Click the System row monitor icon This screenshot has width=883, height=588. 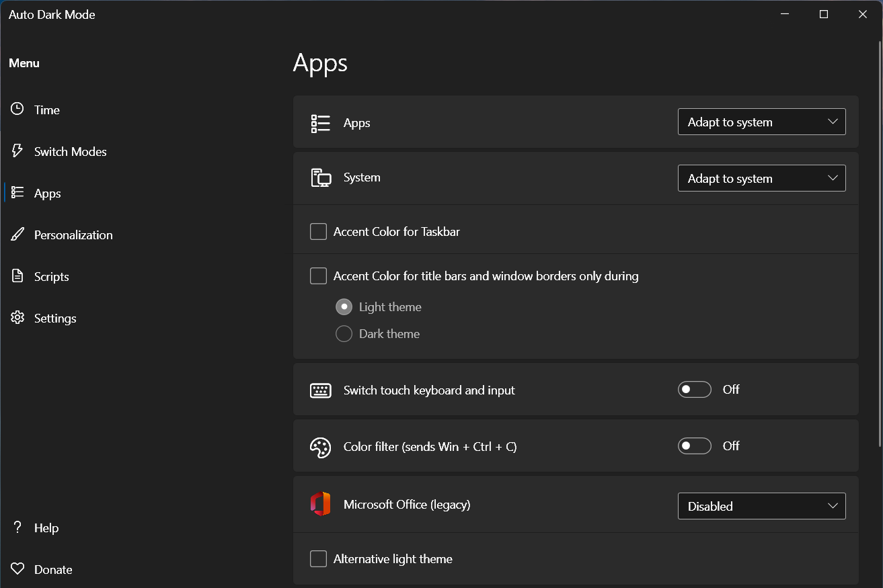tap(321, 178)
